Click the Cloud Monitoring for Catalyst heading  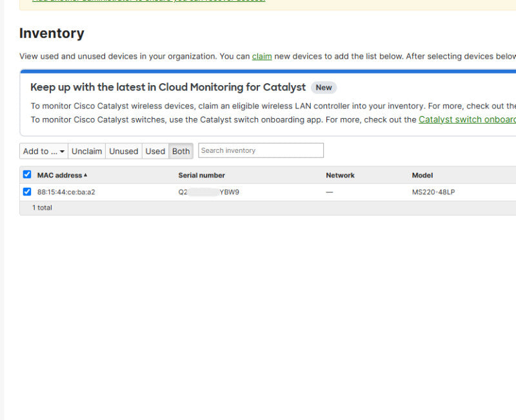[168, 87]
